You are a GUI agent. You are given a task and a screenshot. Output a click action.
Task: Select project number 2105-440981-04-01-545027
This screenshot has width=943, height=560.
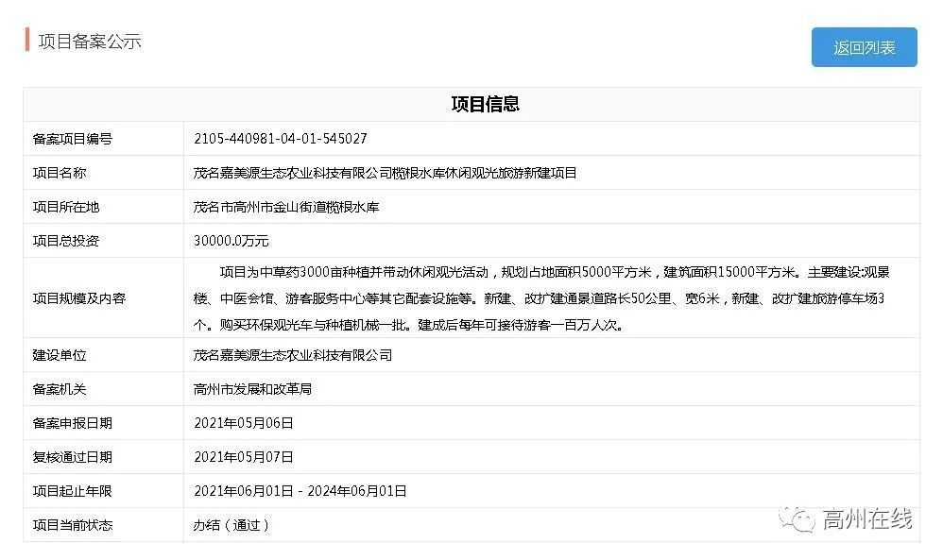pos(281,139)
